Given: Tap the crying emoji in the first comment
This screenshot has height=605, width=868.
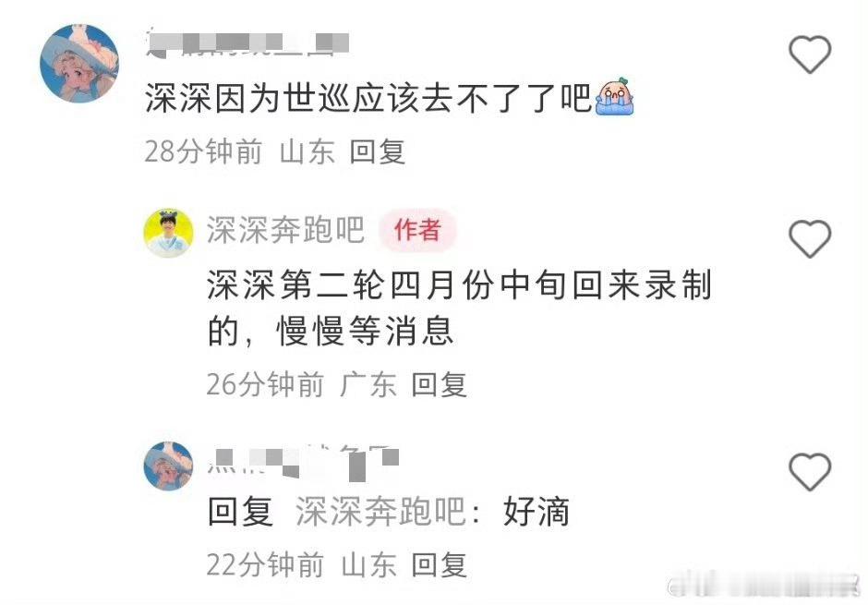Looking at the screenshot, I should (x=614, y=97).
